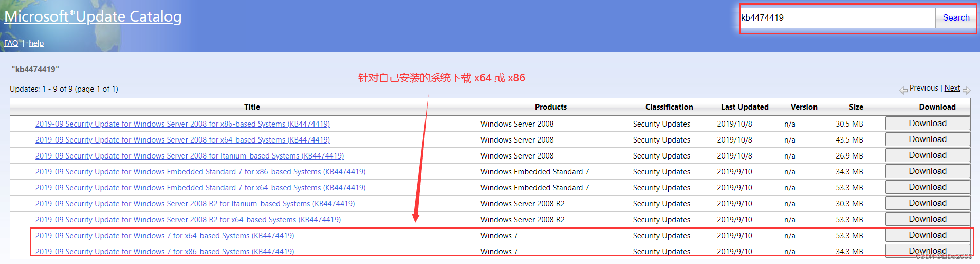Open Windows Server 2008 Itanium-based update link
Screen dimensions: 980x264
190,156
